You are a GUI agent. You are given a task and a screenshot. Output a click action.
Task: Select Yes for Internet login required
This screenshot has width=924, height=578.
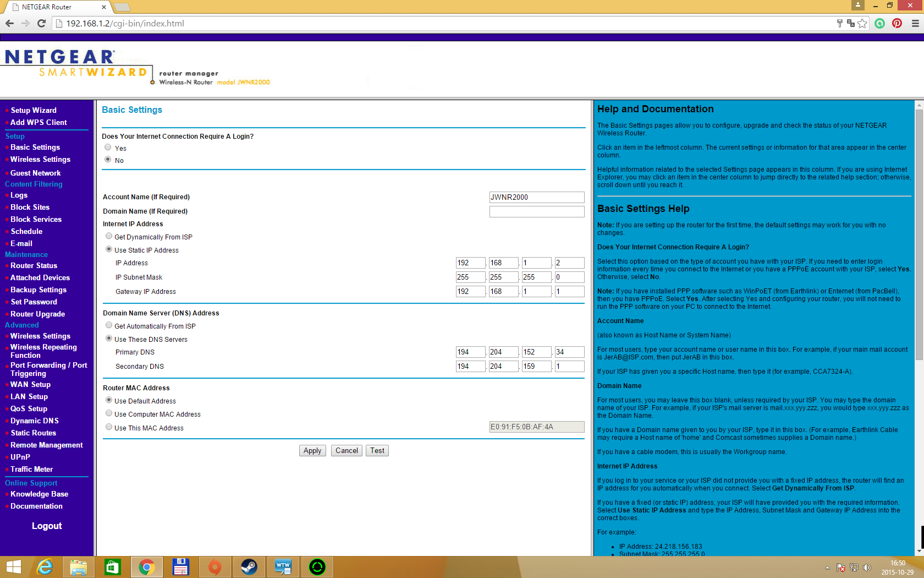[x=108, y=148]
